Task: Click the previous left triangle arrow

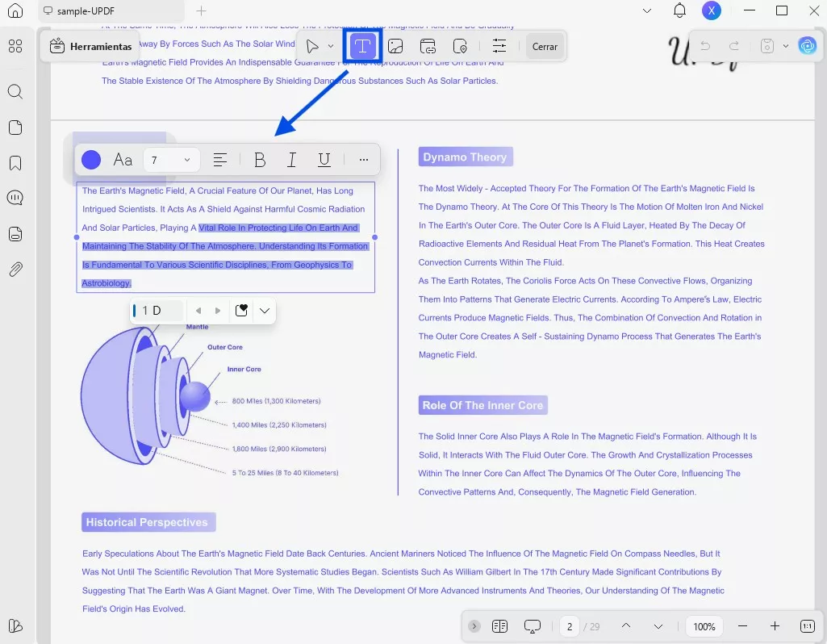Action: point(198,311)
